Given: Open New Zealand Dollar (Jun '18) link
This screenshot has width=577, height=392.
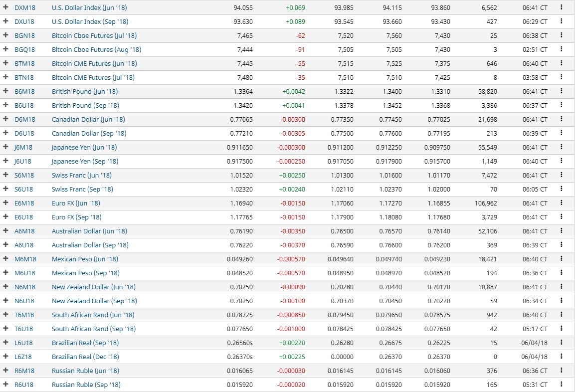Looking at the screenshot, I should 93,287.
